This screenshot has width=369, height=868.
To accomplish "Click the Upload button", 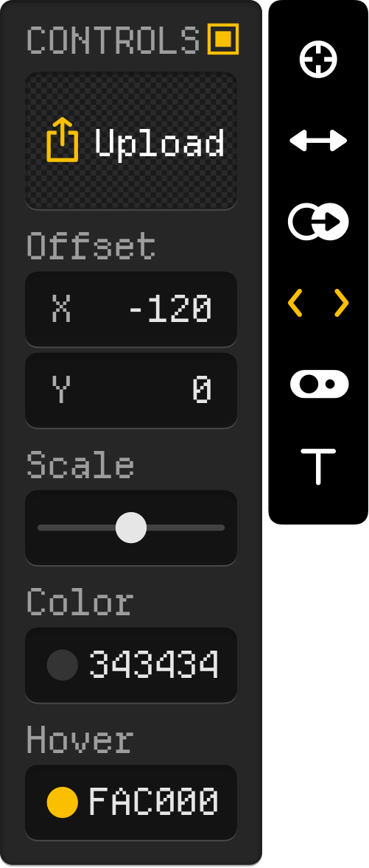I will 131,141.
